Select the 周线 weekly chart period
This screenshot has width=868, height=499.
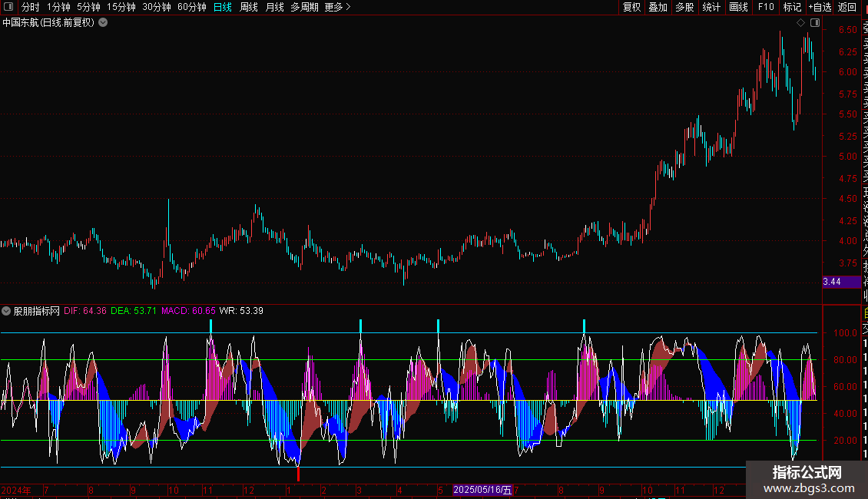point(249,7)
